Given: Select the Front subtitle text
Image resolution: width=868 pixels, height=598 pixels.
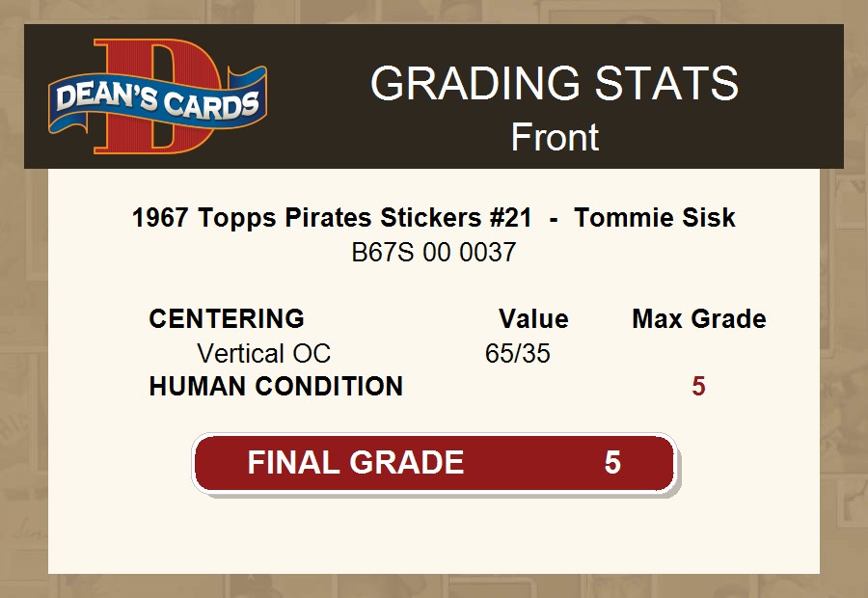Looking at the screenshot, I should [x=555, y=137].
